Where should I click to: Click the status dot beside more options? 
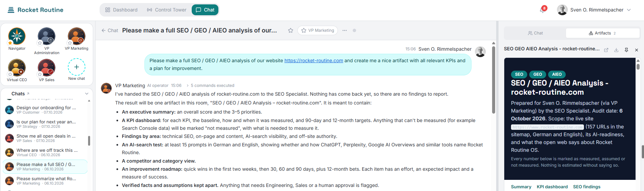point(354,30)
